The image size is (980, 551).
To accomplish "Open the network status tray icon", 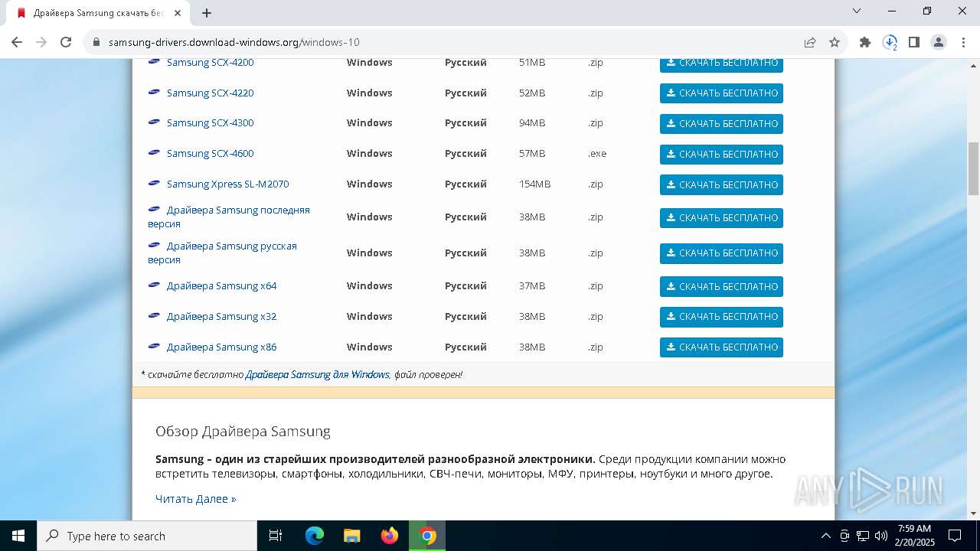I will point(863,536).
